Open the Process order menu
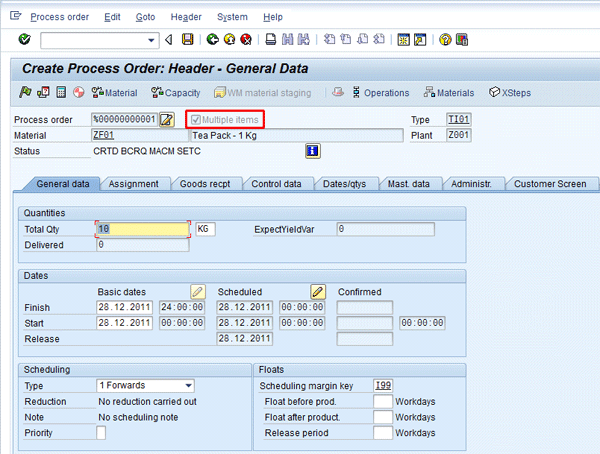 (59, 17)
